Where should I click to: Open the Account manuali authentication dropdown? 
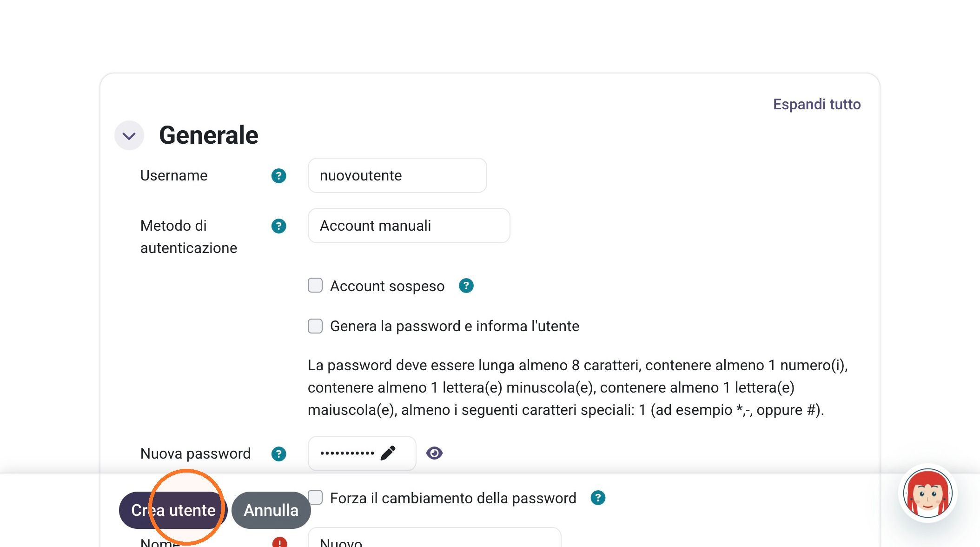click(x=409, y=226)
